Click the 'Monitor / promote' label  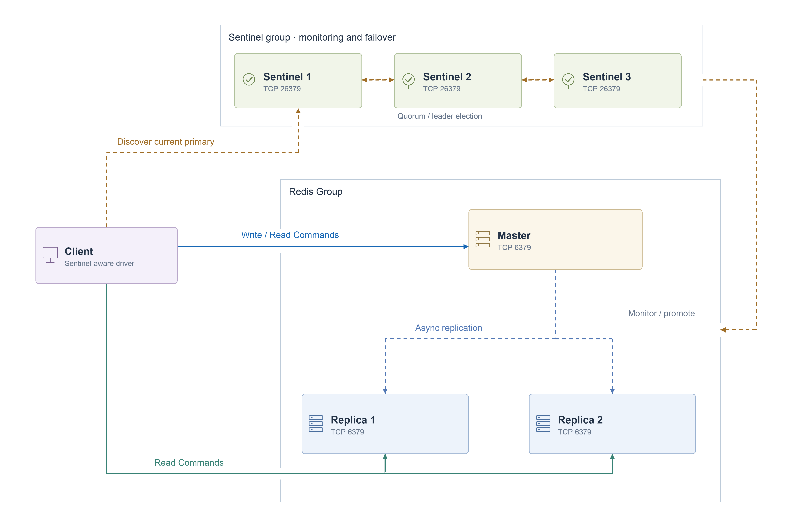(x=661, y=313)
